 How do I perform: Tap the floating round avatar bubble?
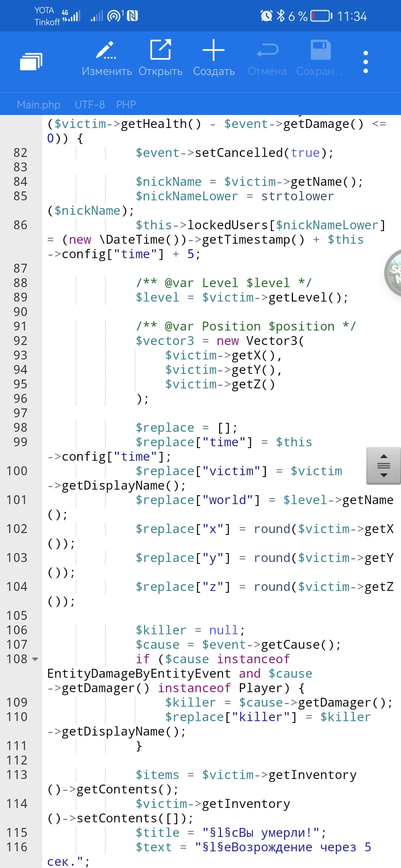click(x=394, y=273)
